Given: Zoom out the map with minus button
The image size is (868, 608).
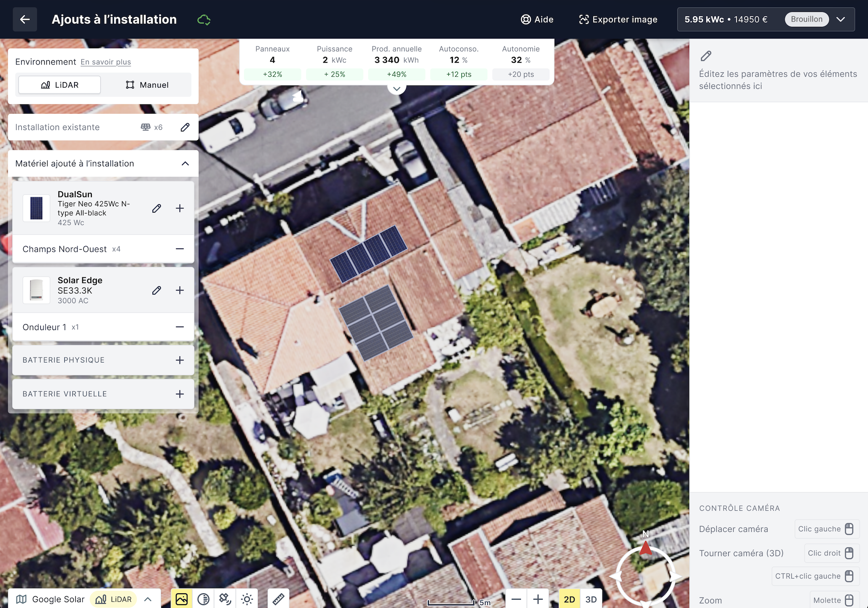Looking at the screenshot, I should coord(517,599).
